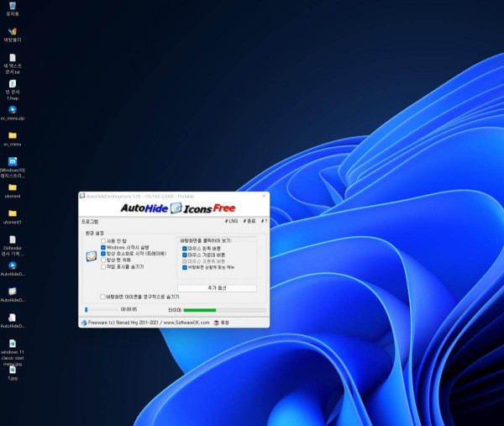Select the utorrent1 folder icon

click(13, 213)
